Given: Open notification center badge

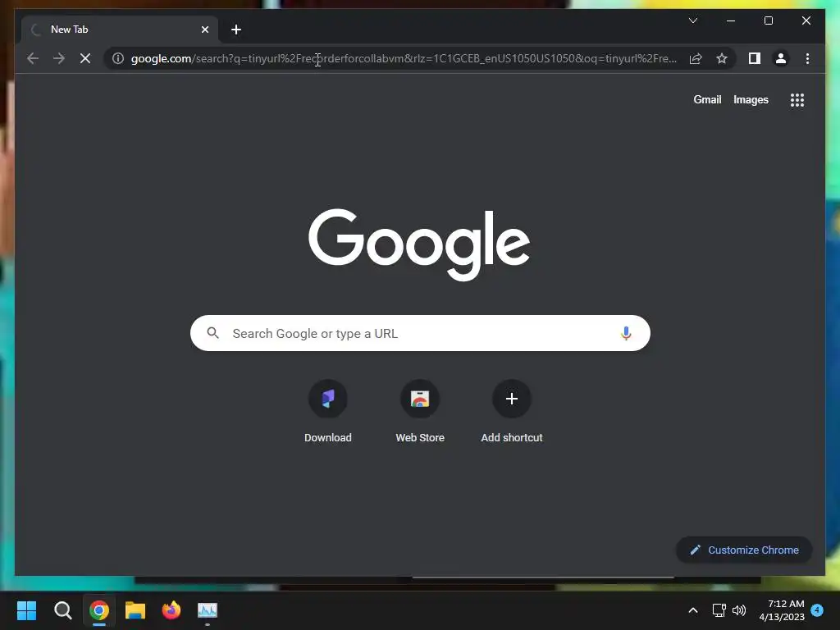Looking at the screenshot, I should [x=817, y=610].
